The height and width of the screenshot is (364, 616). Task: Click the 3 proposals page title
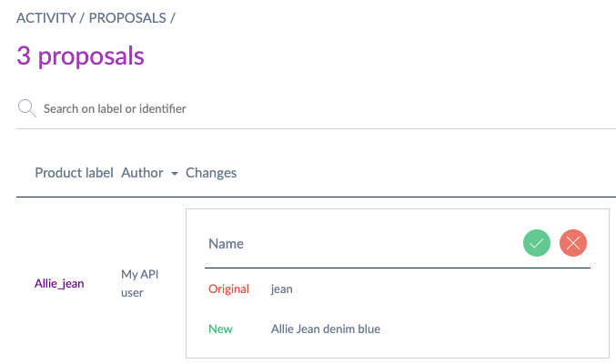pos(80,56)
